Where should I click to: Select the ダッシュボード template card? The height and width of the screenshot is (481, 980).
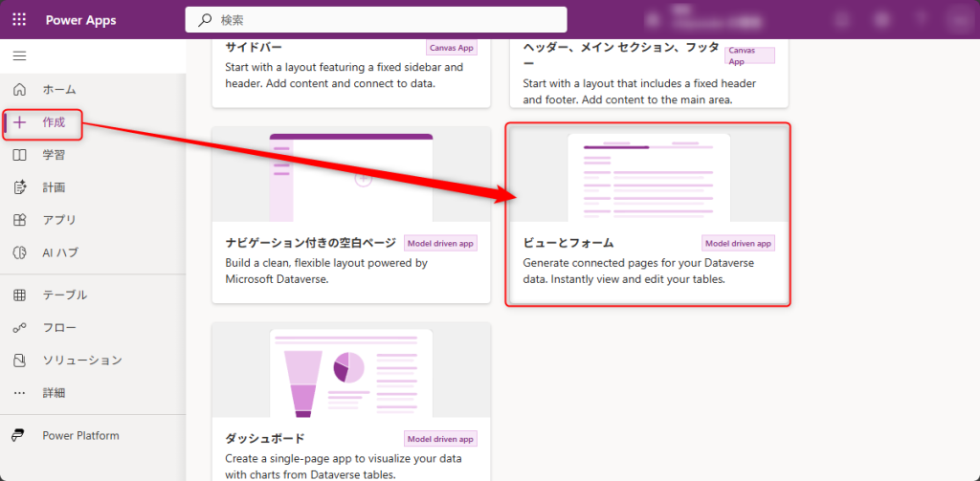(350, 402)
